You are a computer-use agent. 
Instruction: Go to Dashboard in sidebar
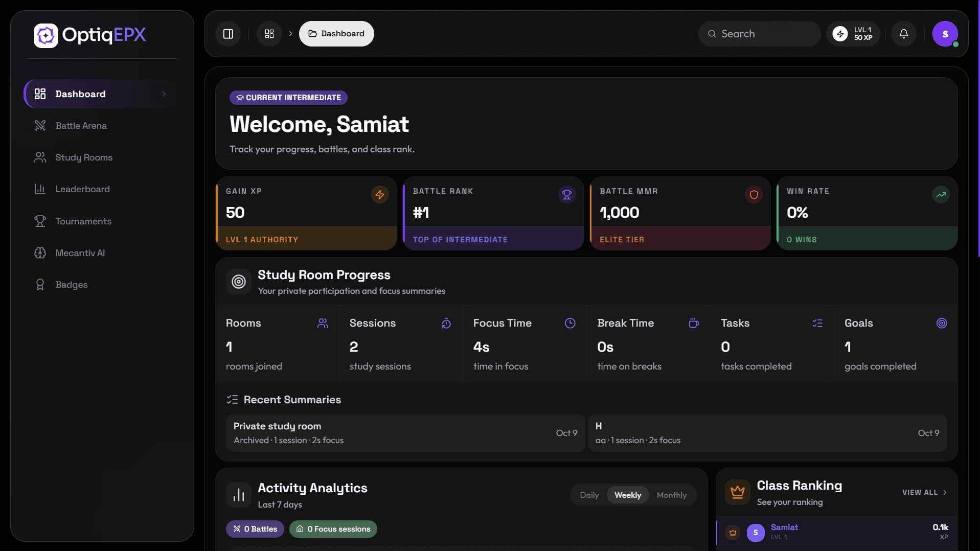[102, 94]
